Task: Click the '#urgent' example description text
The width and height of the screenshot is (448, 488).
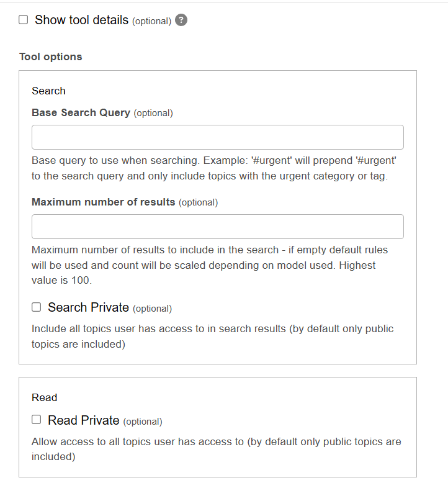Action: [213, 168]
